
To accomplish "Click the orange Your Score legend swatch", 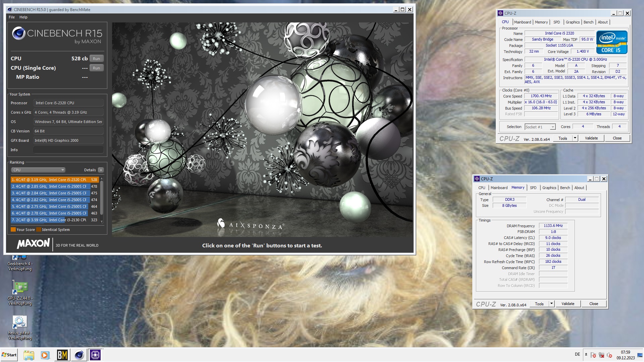I will point(13,230).
